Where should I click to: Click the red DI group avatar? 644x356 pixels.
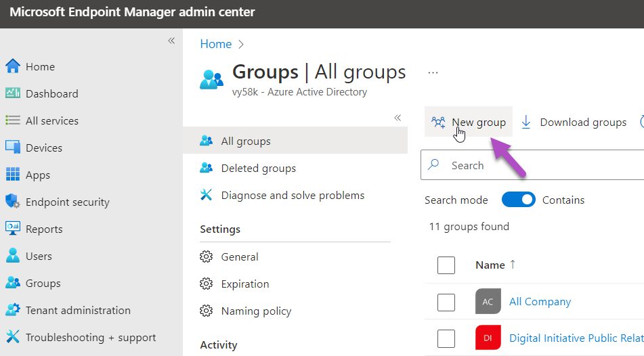[488, 338]
